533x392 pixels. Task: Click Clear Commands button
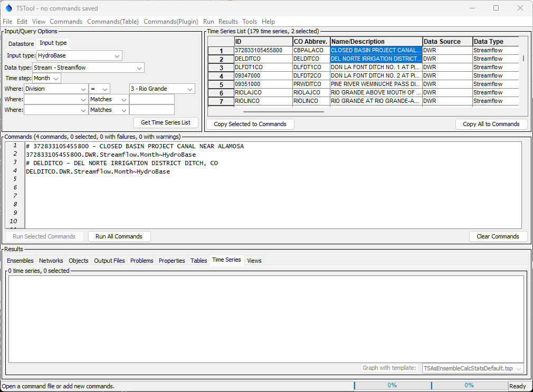(498, 236)
